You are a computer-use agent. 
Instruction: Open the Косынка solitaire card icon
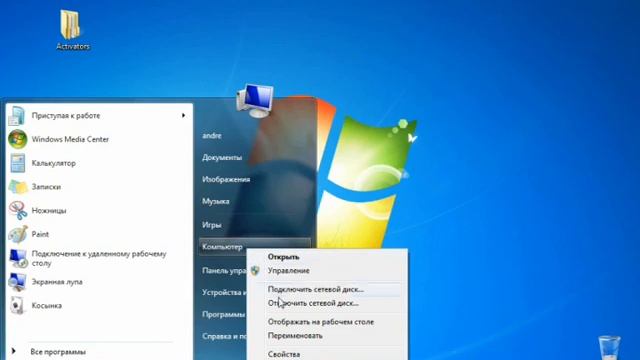(x=18, y=305)
